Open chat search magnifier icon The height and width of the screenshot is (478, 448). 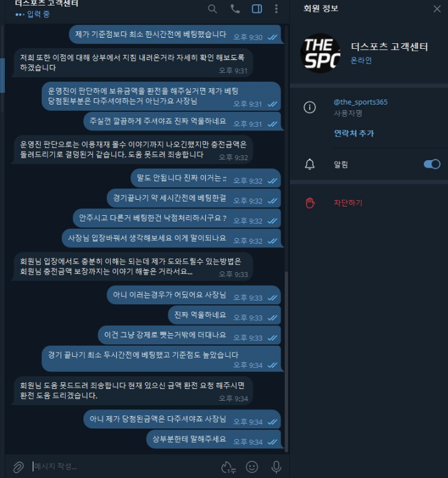[213, 9]
